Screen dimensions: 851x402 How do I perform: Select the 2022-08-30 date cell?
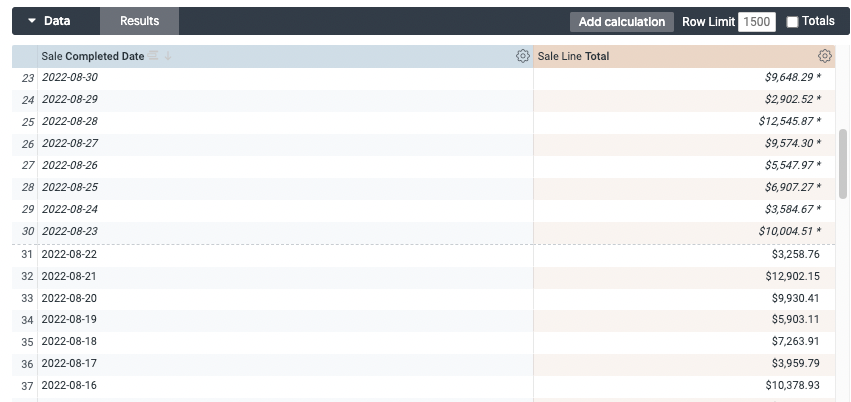70,77
